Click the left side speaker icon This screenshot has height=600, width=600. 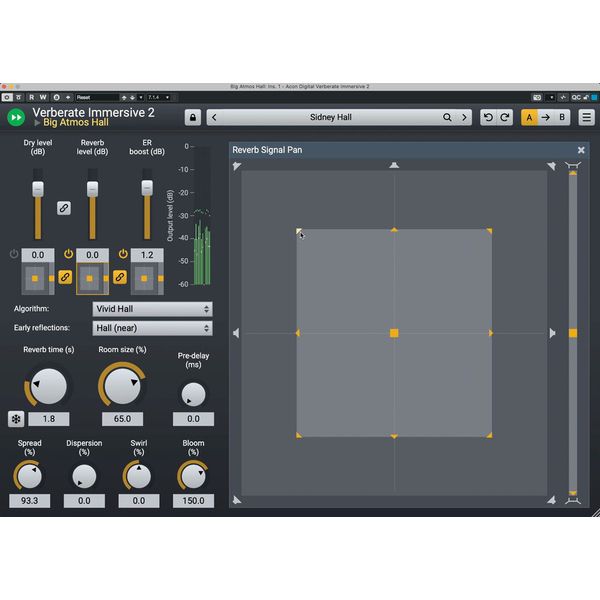coord(236,333)
